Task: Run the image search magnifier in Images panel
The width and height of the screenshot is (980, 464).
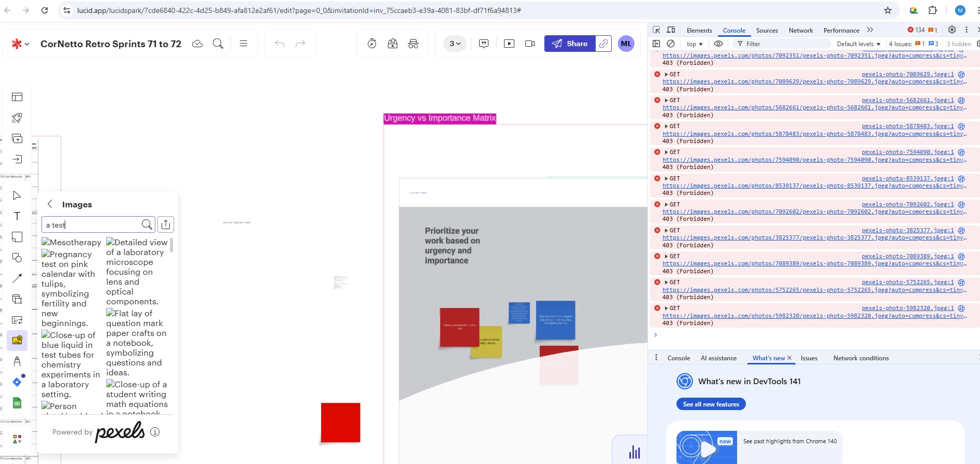Action: pyautogui.click(x=147, y=224)
